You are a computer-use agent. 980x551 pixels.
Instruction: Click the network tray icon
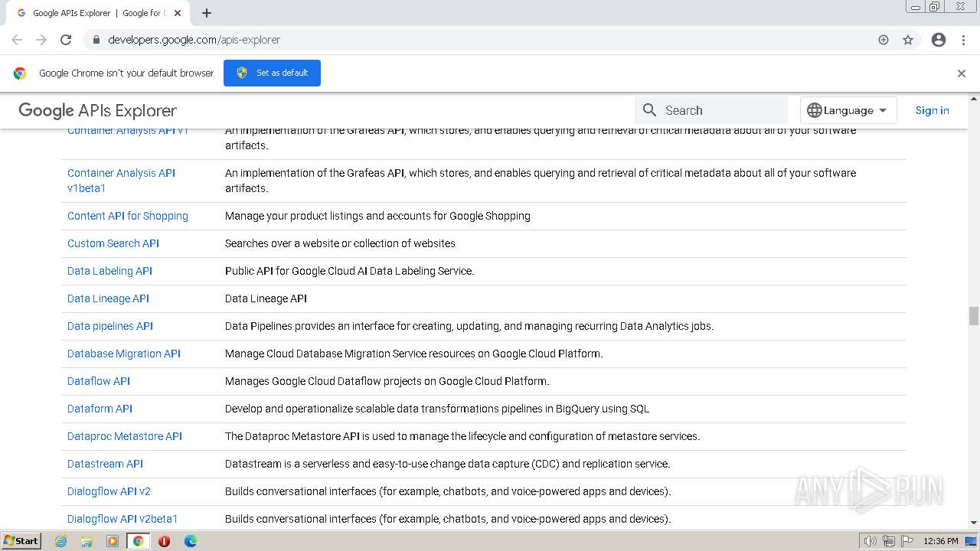point(889,541)
